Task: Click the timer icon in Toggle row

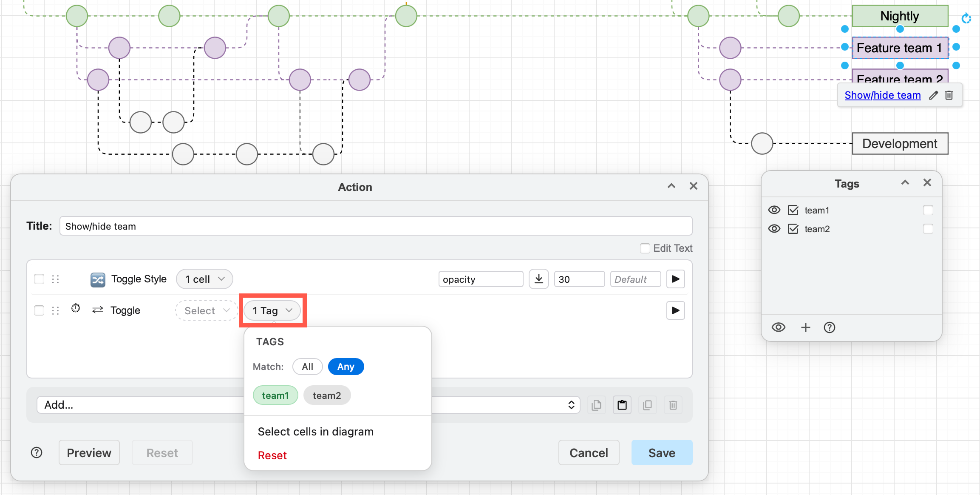Action: [x=76, y=308]
